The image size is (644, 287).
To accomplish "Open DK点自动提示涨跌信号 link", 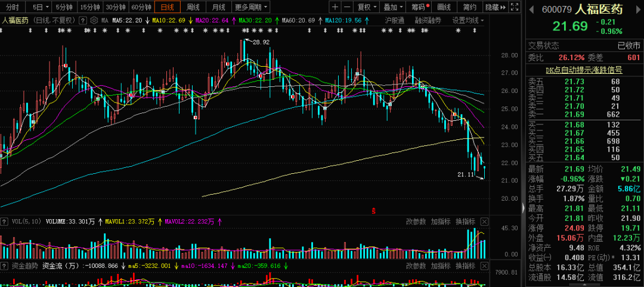I will [x=584, y=70].
